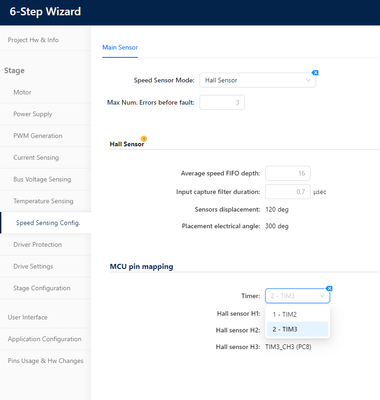Click the orange warning badge on Hall Sensor
Image resolution: width=380 pixels, height=400 pixels.
[144, 139]
